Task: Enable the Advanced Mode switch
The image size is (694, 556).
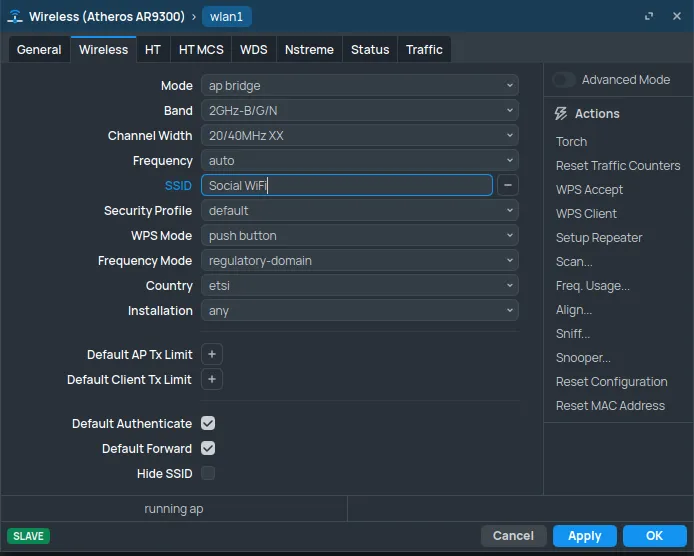Action: click(564, 80)
